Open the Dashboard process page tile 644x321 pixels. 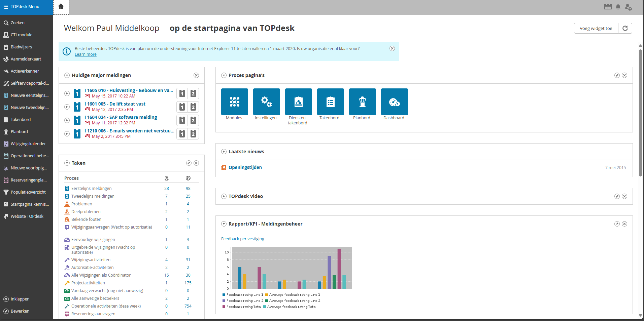pyautogui.click(x=394, y=102)
